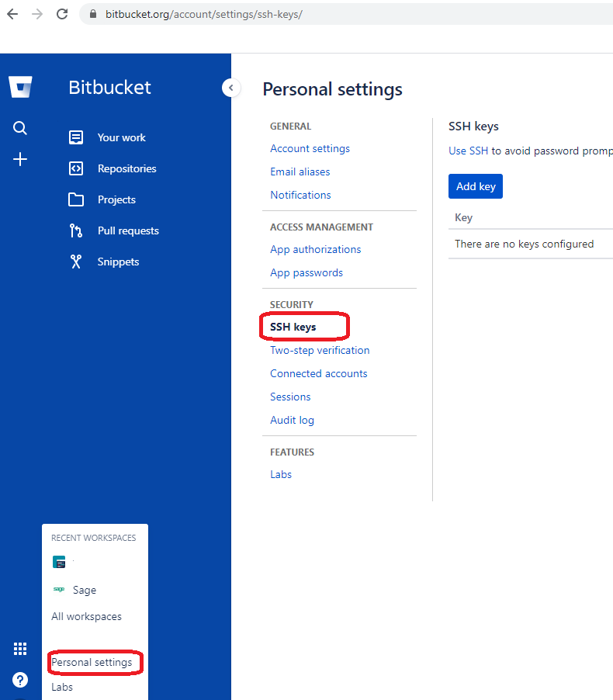Click the Repositories code icon
The height and width of the screenshot is (700, 613).
76,168
